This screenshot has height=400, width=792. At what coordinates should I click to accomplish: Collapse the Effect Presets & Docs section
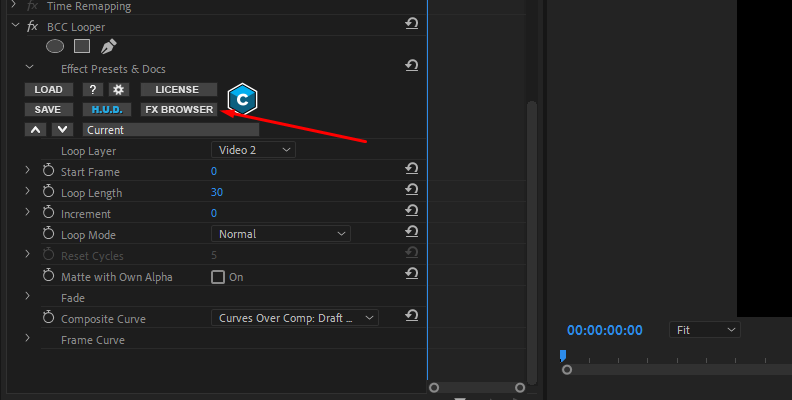click(x=29, y=67)
